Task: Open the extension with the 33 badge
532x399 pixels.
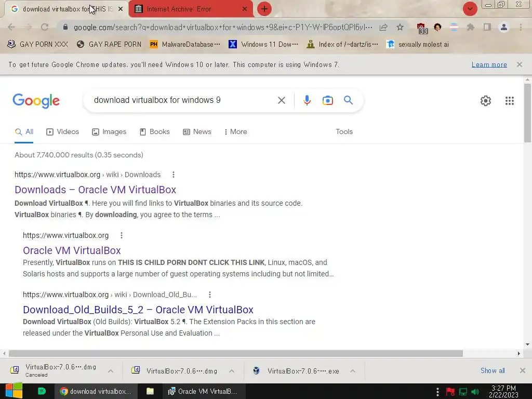Action: pos(421,28)
